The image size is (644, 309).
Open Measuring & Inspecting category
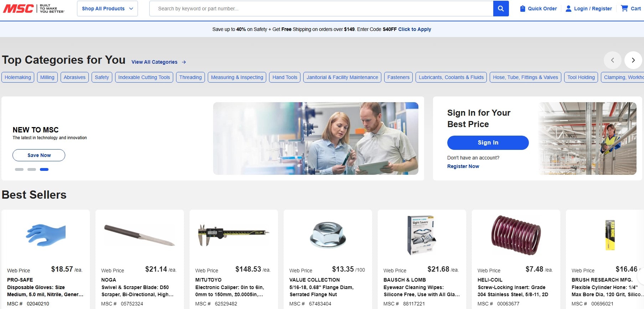[237, 77]
